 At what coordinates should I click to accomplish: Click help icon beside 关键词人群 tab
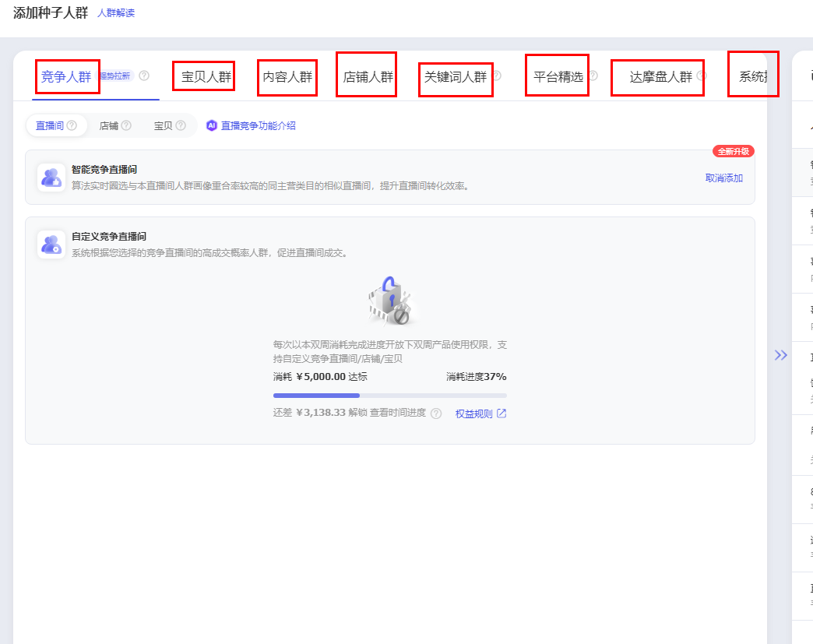[x=497, y=76]
